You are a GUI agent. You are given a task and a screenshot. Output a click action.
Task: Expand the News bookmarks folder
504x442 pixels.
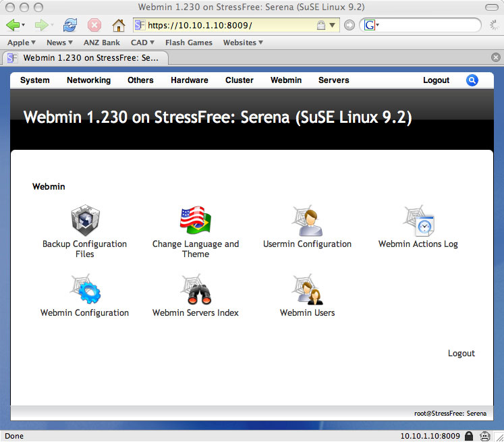pos(59,43)
